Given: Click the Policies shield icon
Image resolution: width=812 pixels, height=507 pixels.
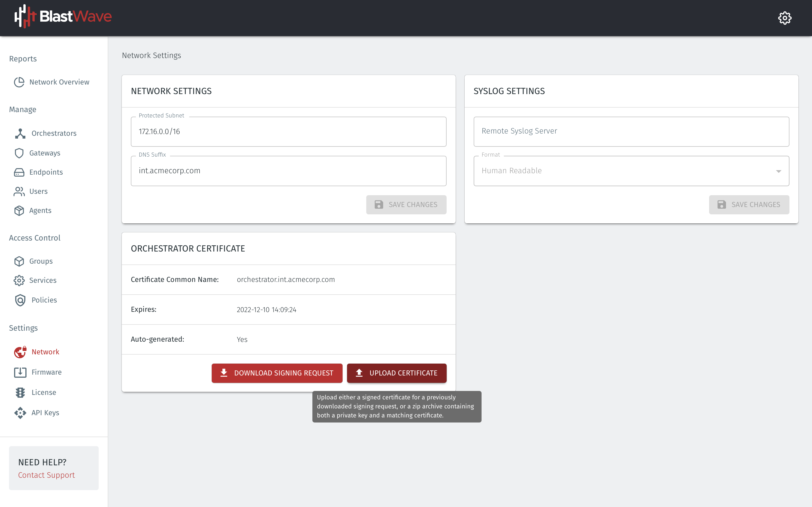Looking at the screenshot, I should coord(20,300).
